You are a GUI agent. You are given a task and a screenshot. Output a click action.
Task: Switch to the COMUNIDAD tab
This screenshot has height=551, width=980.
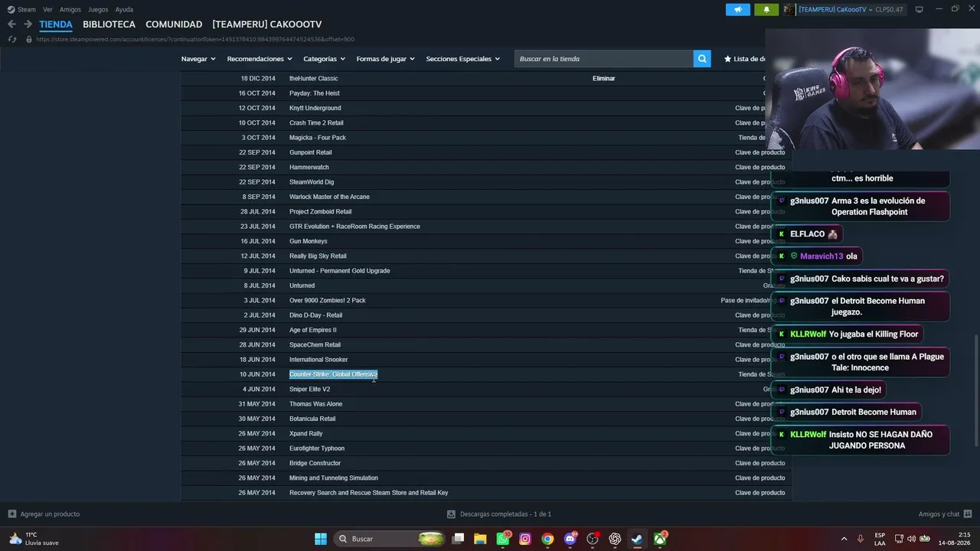pyautogui.click(x=174, y=24)
